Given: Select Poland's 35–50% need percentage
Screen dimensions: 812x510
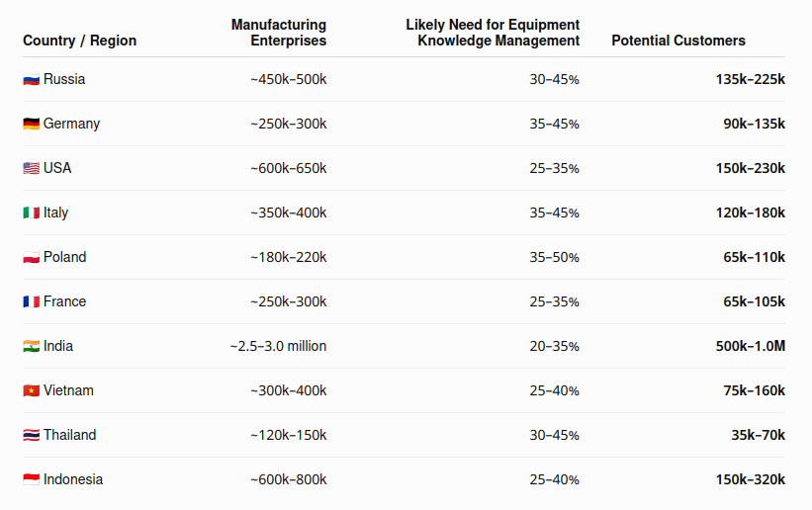Looking at the screenshot, I should click(554, 257).
